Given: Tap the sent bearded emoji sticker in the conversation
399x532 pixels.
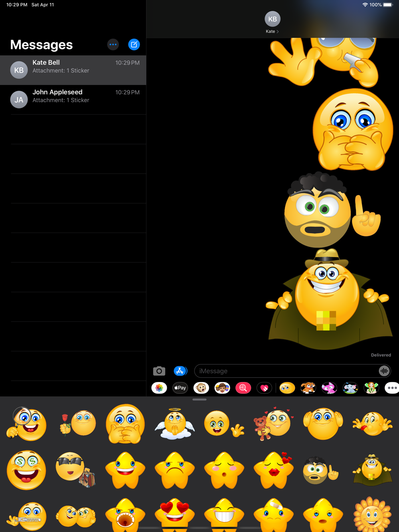Looking at the screenshot, I should tap(332, 210).
